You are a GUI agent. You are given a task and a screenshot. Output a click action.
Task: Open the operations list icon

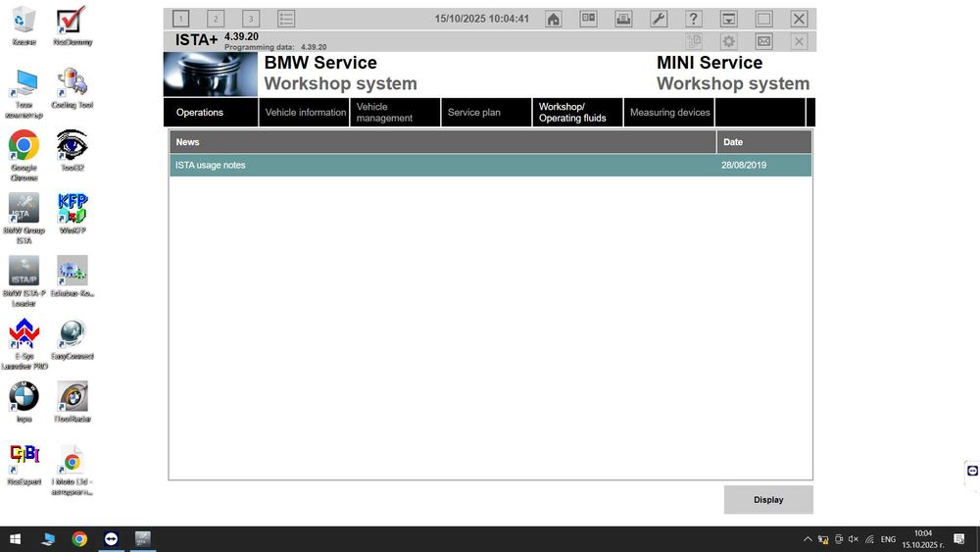click(286, 19)
